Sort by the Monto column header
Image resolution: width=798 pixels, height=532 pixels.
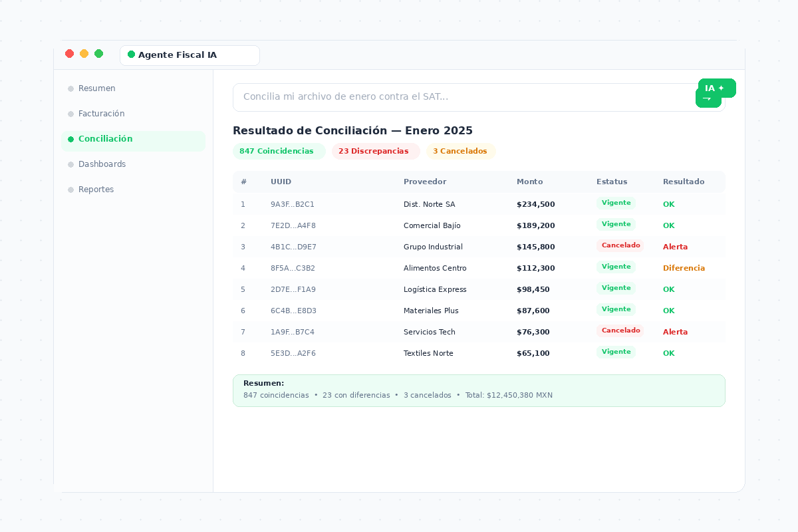pyautogui.click(x=530, y=182)
